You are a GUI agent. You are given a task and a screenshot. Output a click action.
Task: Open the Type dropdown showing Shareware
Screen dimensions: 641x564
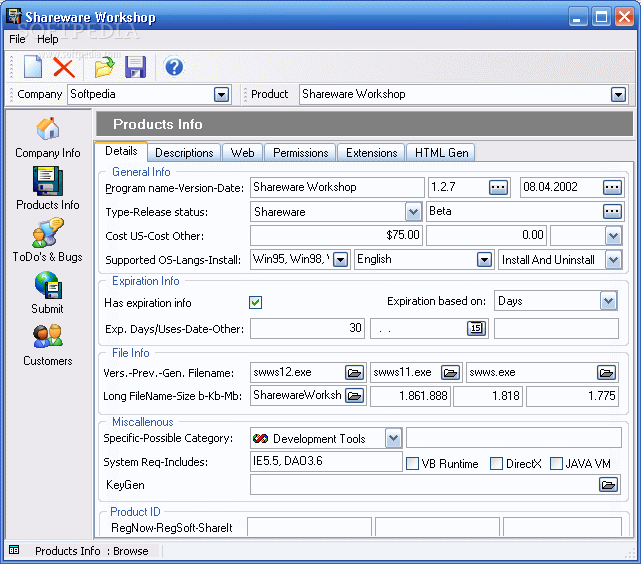tap(413, 212)
